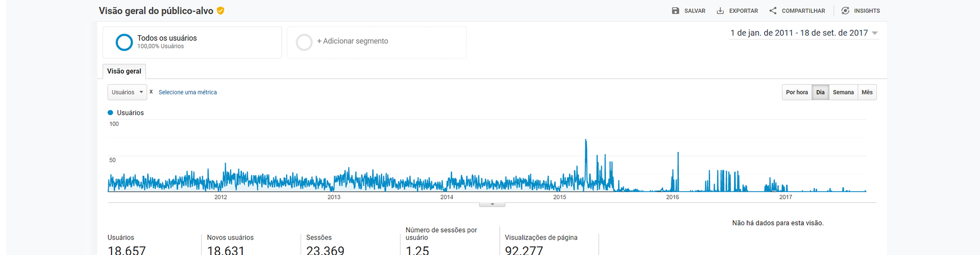Click the Sessões metric label
980x255 pixels.
tap(319, 238)
